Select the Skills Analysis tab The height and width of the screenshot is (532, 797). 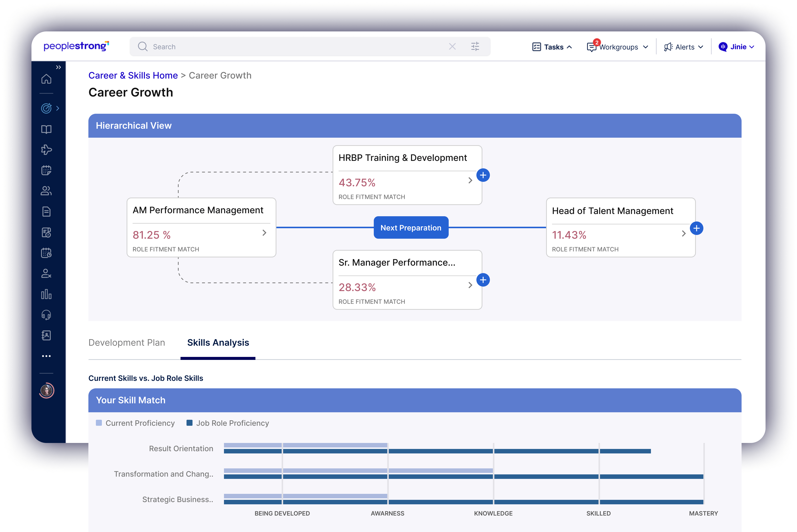point(218,343)
